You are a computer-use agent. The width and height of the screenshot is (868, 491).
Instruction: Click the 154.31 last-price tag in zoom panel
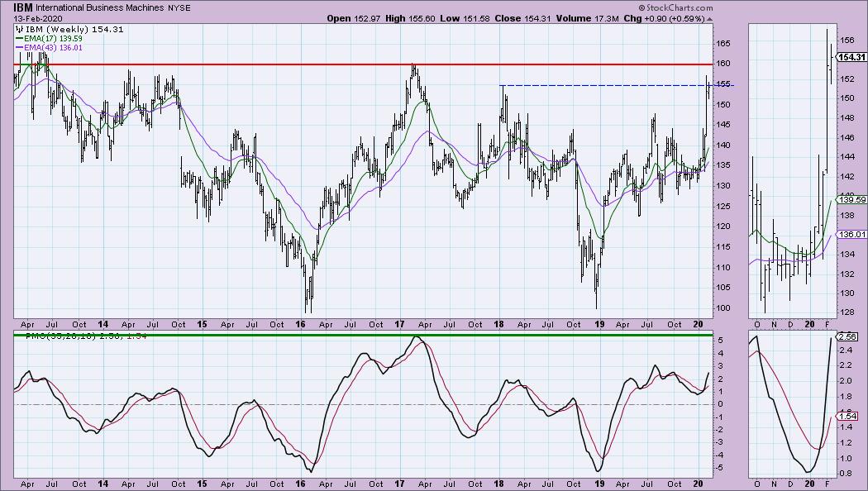[851, 57]
